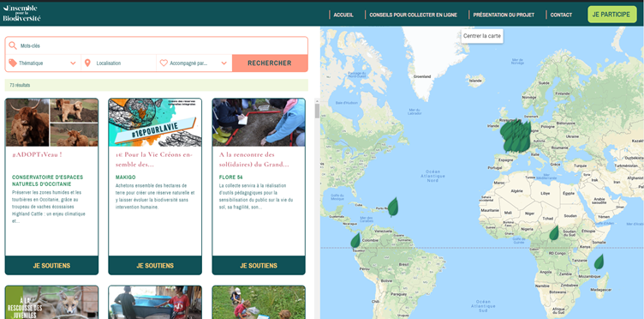Select the leaf marker over Central Africa
The image size is (644, 319).
coord(554,233)
